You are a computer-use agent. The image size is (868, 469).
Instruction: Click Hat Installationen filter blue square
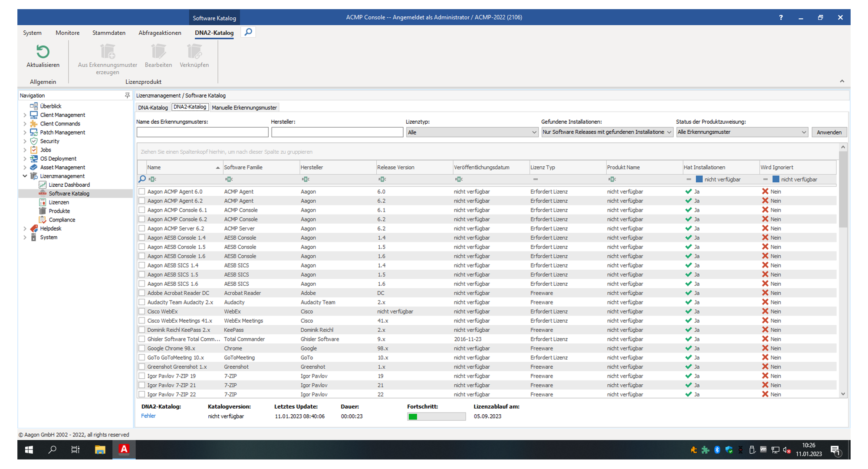[x=699, y=179]
